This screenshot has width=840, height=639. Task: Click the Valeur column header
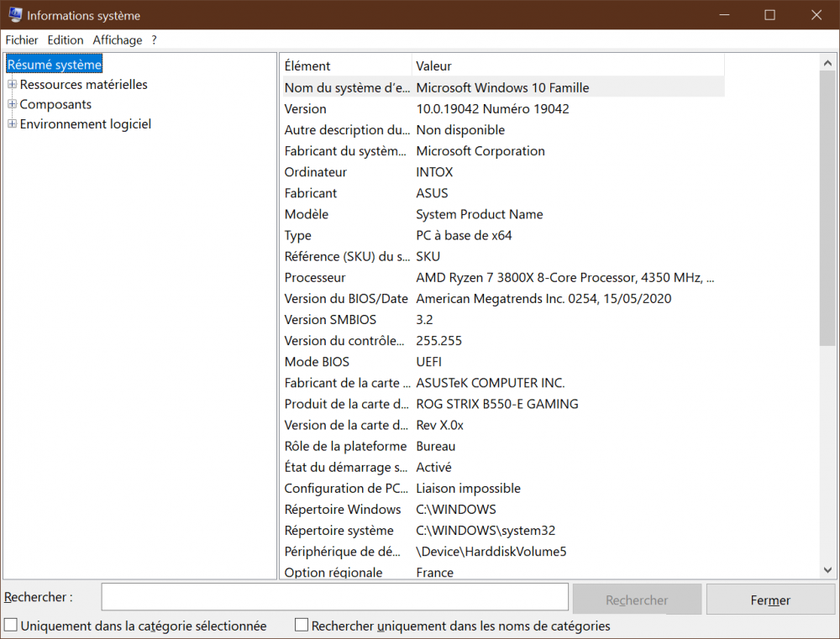pyautogui.click(x=567, y=65)
